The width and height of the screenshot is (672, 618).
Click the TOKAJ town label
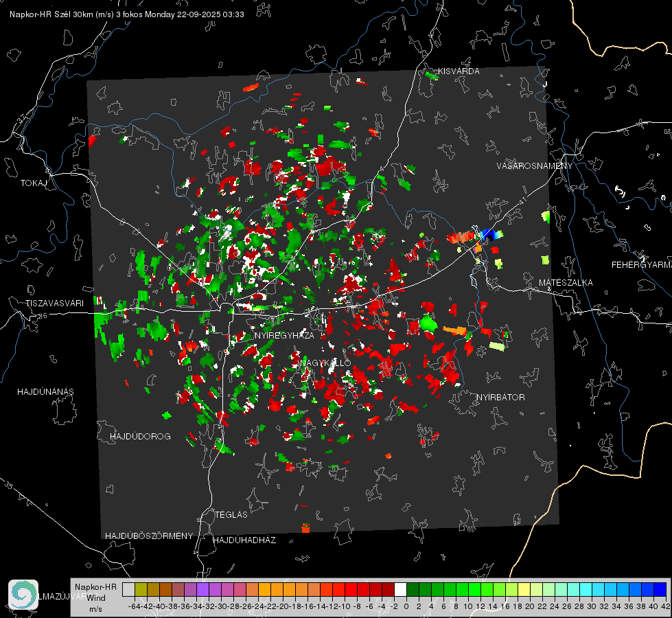tap(34, 183)
